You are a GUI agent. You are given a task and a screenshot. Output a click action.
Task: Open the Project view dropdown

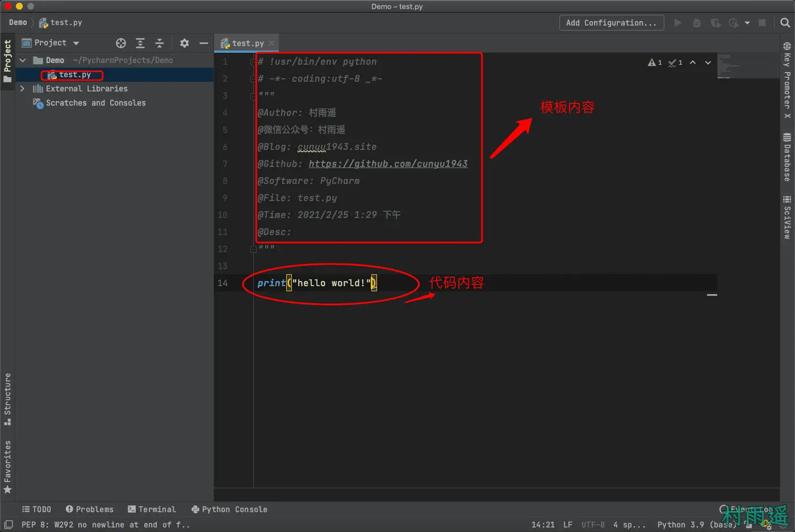(76, 43)
